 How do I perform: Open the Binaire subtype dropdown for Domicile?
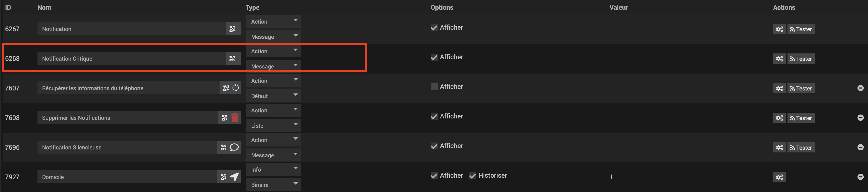pos(273,185)
